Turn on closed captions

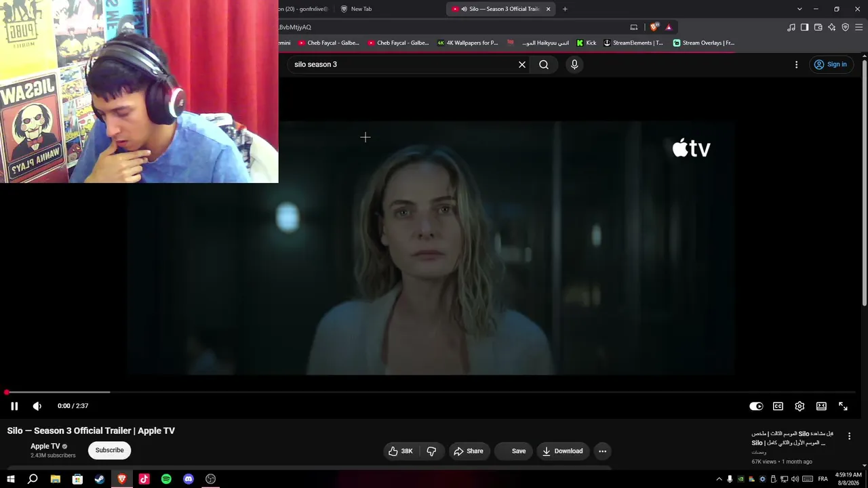tap(778, 406)
